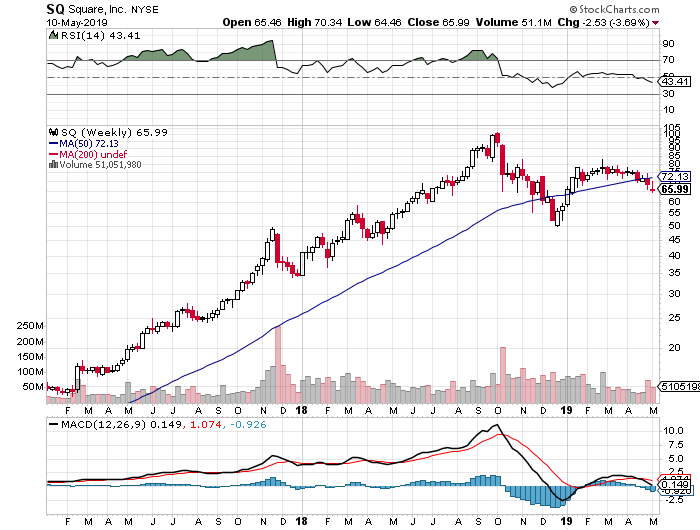Click the tallest volume bar in December 2017
The width and height of the screenshot is (700, 530).
[x=278, y=364]
